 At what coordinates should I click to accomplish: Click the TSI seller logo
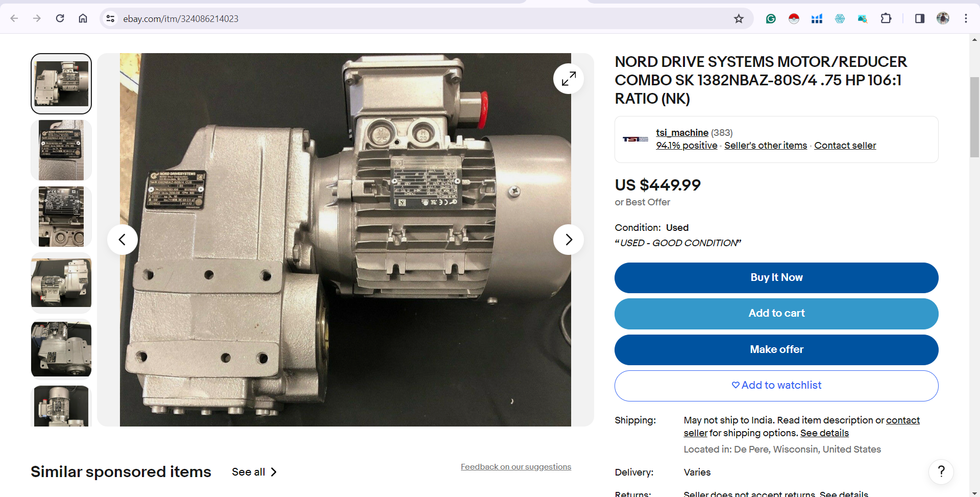click(635, 139)
